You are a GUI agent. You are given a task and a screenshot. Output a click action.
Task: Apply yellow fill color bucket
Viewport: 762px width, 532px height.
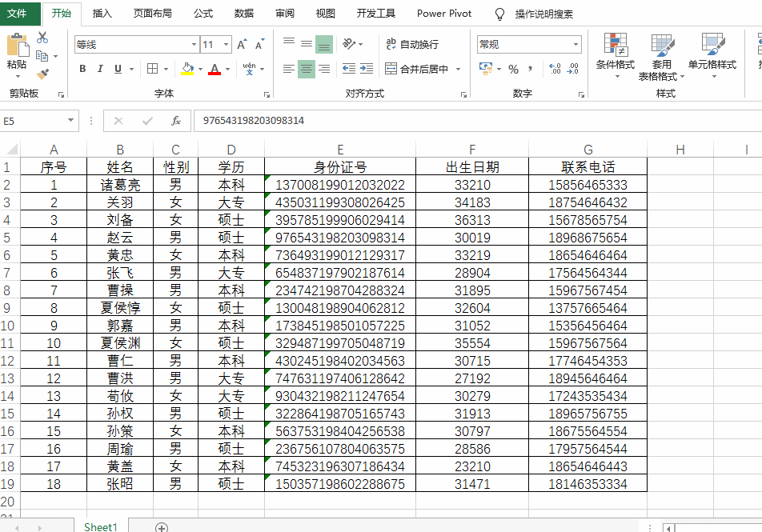tap(187, 69)
